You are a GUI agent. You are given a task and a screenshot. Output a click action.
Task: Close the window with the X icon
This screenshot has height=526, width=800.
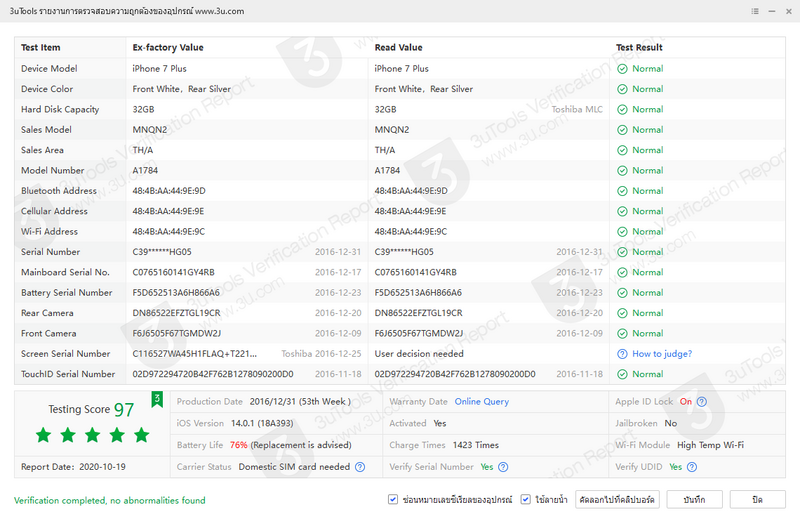(789, 11)
